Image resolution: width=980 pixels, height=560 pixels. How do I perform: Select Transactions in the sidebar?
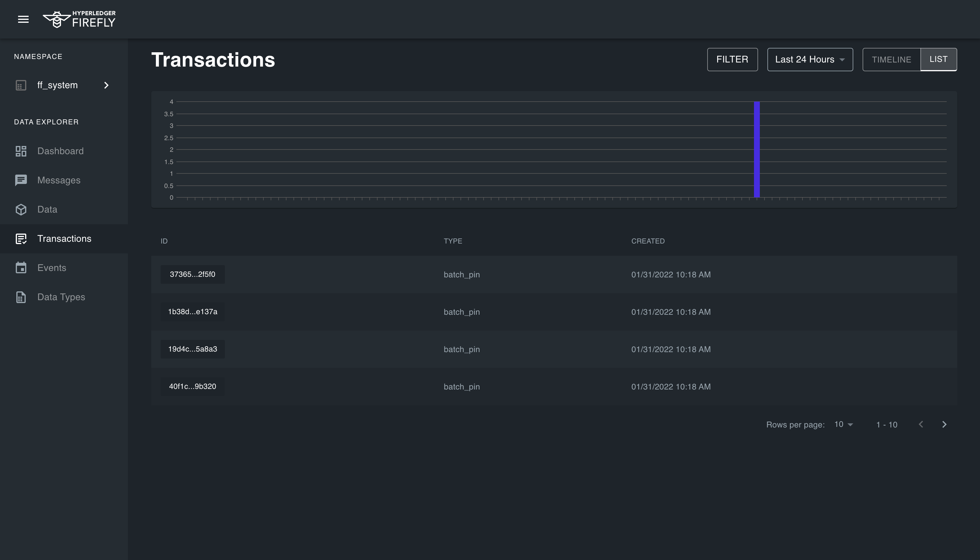tap(64, 239)
